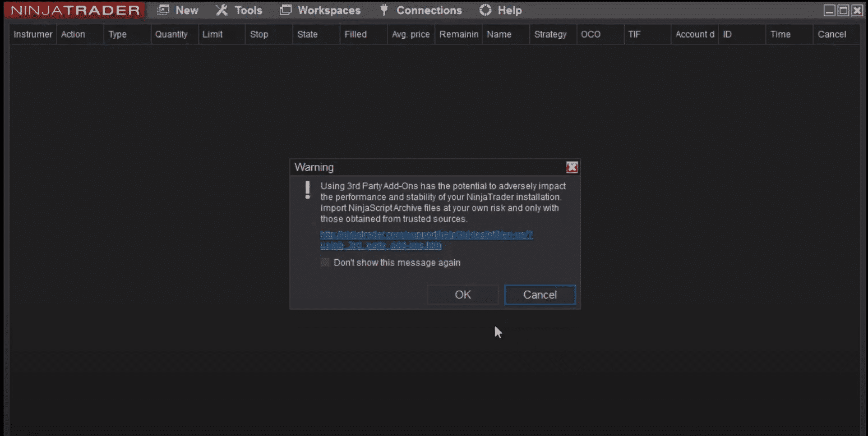The width and height of the screenshot is (868, 436).
Task: Click the Connections plug icon
Action: tap(384, 10)
